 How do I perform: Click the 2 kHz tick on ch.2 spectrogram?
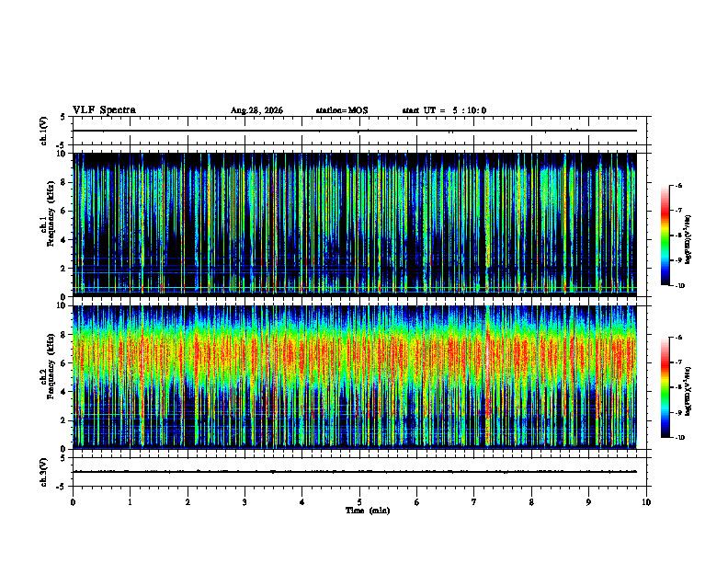point(63,420)
